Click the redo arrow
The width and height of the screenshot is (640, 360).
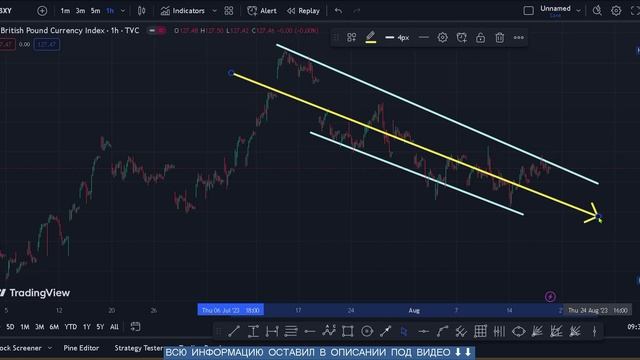357,11
